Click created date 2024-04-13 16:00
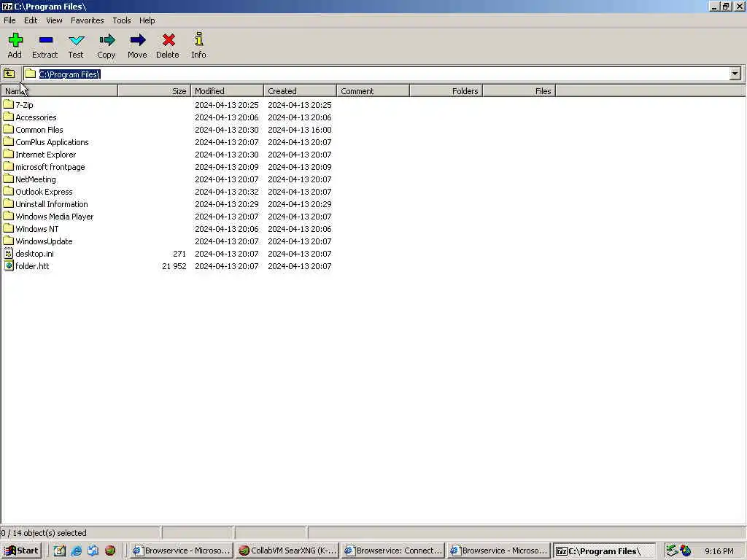747x560 pixels. tap(300, 130)
